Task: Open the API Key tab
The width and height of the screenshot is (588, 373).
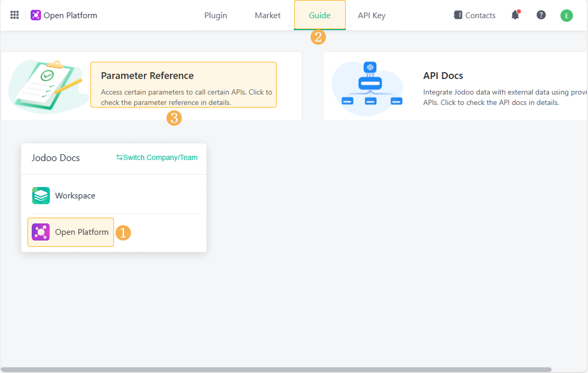Action: [371, 15]
